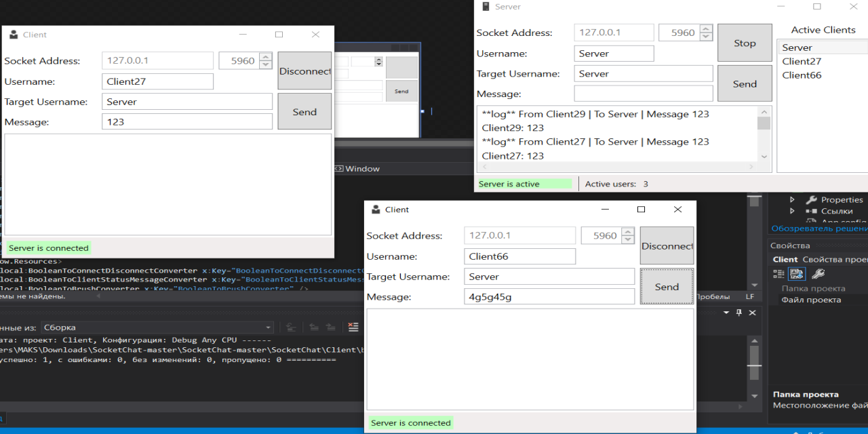Click Stop button in the Server window
The height and width of the screenshot is (434, 868).
click(745, 43)
